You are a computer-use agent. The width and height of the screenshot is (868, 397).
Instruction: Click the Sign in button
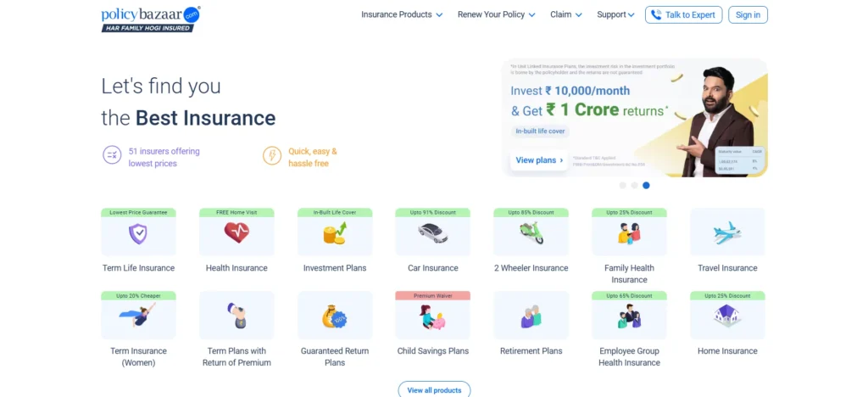748,15
